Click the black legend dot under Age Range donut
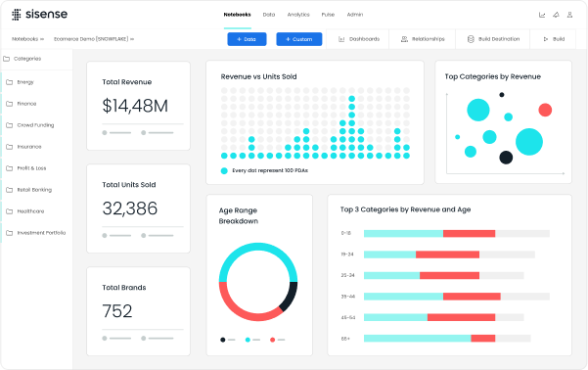This screenshot has width=588, height=370. pyautogui.click(x=223, y=340)
